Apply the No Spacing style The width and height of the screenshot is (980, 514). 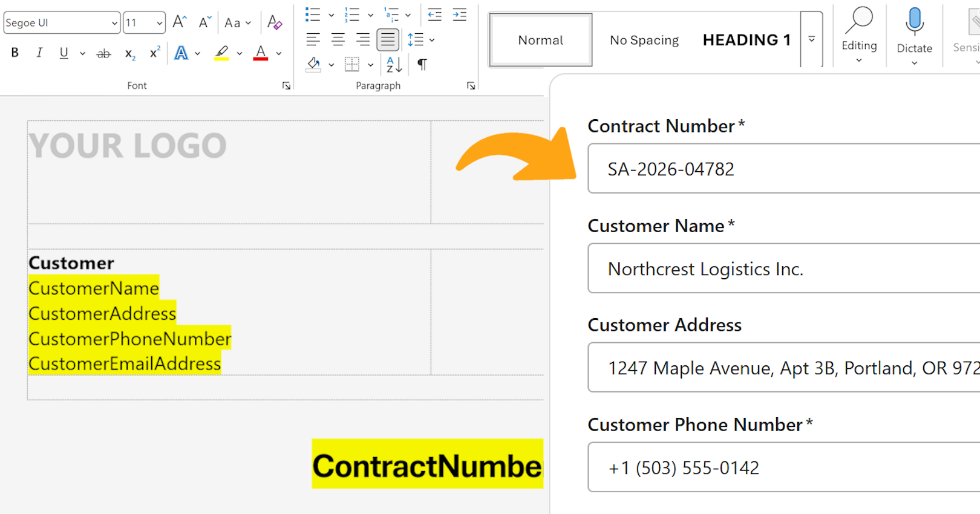[x=644, y=40]
